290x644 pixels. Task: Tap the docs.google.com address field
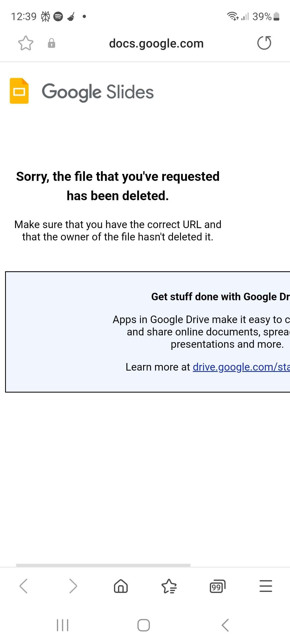[x=156, y=43]
